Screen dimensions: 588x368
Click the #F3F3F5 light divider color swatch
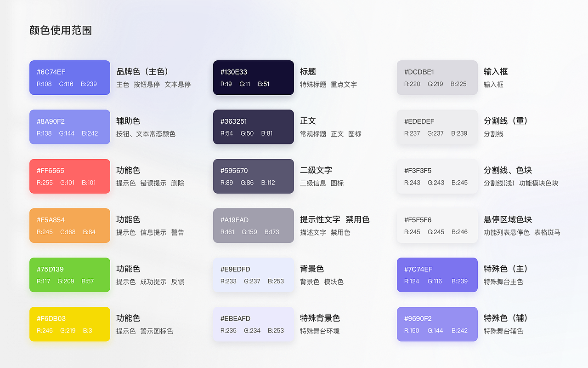point(437,176)
